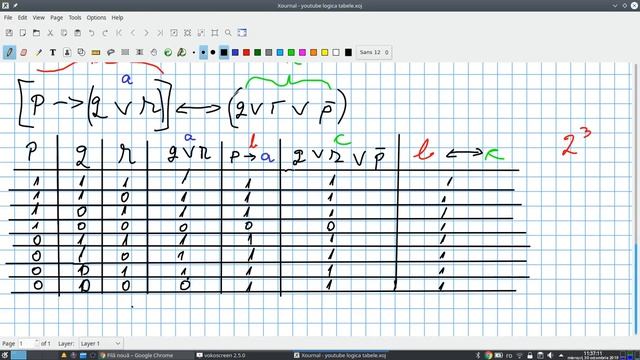Open the Tools menu
The image size is (640, 360).
tap(75, 18)
